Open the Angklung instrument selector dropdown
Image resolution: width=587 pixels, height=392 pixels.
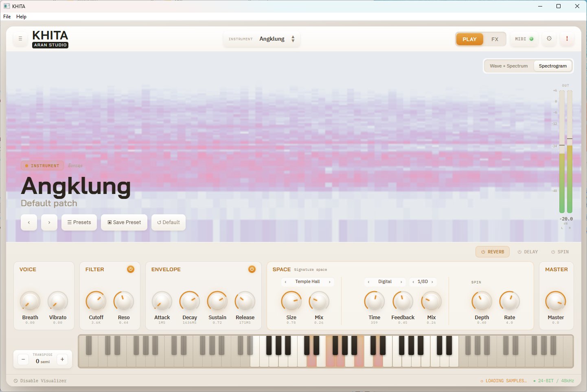[x=262, y=39]
